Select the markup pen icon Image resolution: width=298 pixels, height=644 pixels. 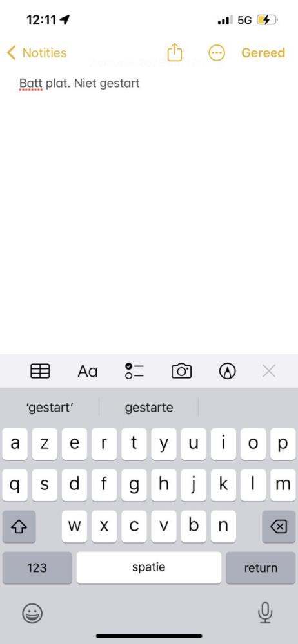(227, 372)
